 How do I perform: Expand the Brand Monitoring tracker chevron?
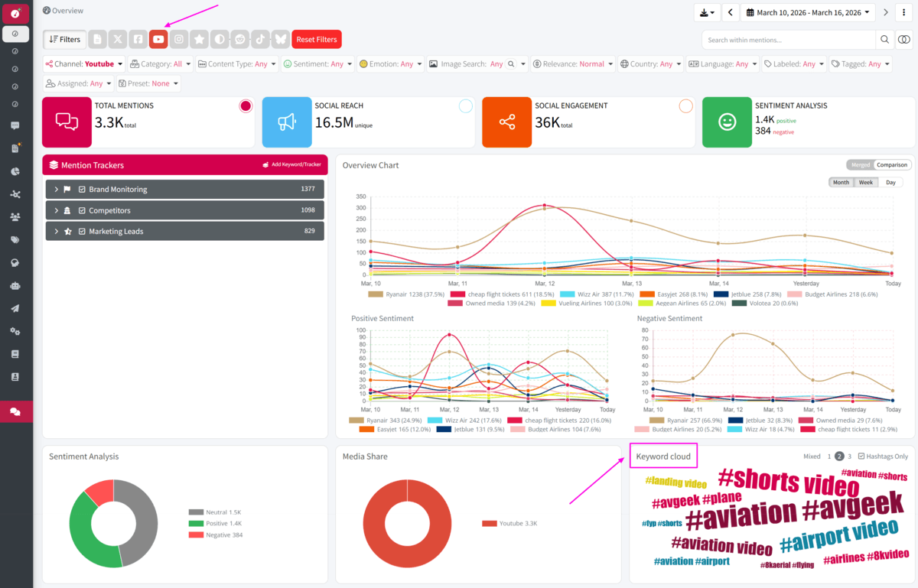coord(57,190)
